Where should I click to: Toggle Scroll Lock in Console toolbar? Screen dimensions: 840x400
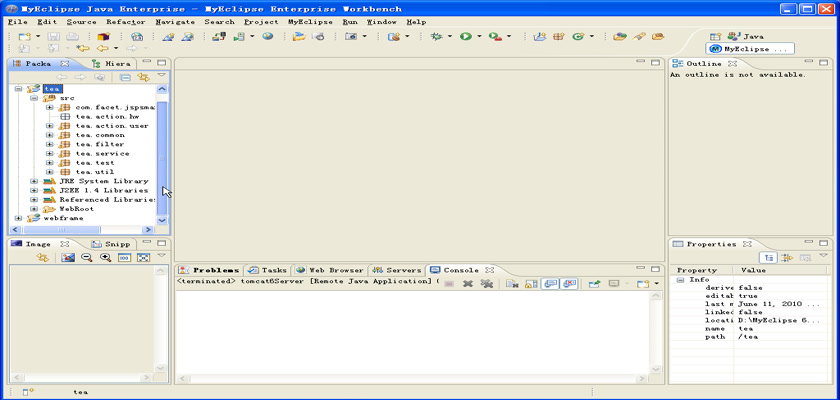pos(531,284)
